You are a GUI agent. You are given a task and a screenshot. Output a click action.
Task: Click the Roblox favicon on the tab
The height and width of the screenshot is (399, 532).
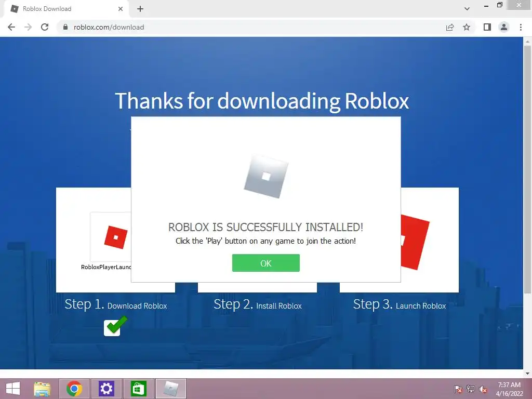coord(15,9)
